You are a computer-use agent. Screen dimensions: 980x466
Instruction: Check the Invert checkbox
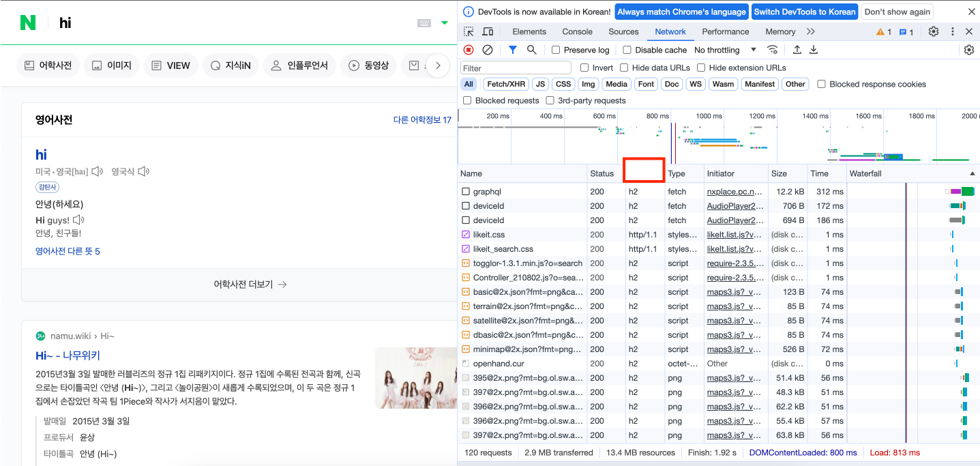(x=584, y=68)
